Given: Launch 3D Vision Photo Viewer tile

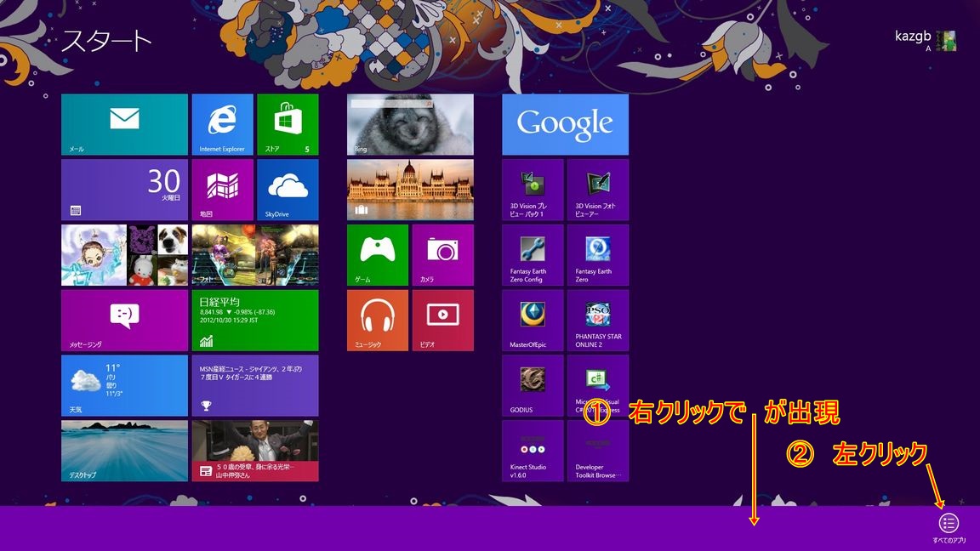Looking at the screenshot, I should pos(597,190).
